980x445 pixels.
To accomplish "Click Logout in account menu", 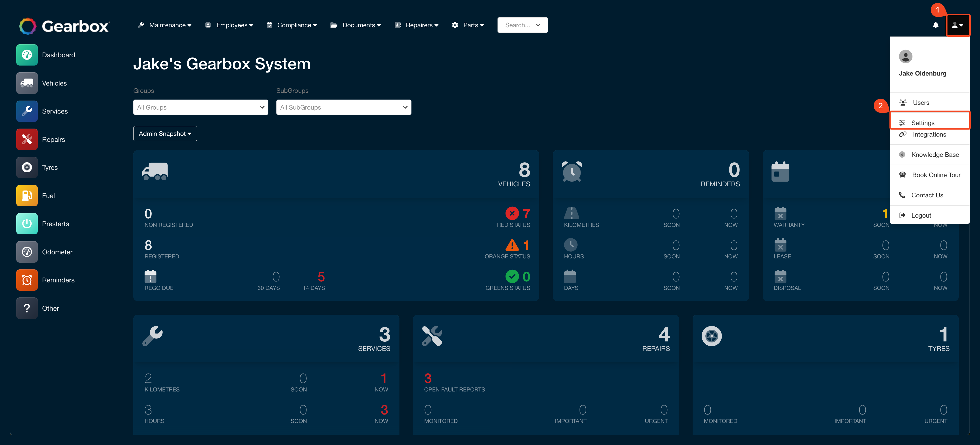I will click(x=929, y=215).
